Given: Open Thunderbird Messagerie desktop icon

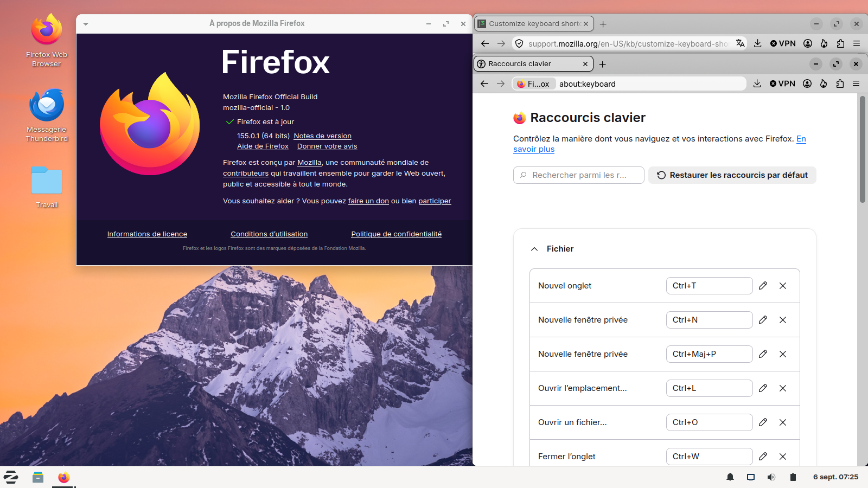Looking at the screenshot, I should (x=47, y=115).
